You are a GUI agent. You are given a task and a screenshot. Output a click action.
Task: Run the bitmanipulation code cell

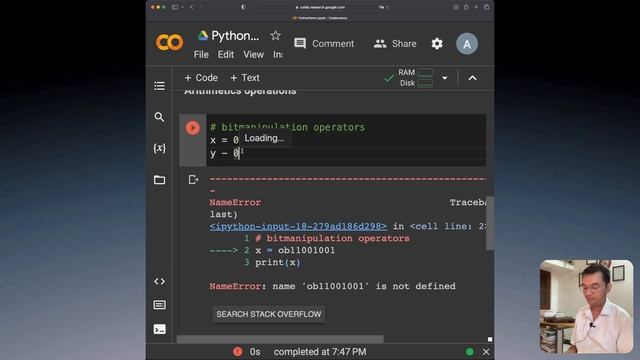(193, 128)
